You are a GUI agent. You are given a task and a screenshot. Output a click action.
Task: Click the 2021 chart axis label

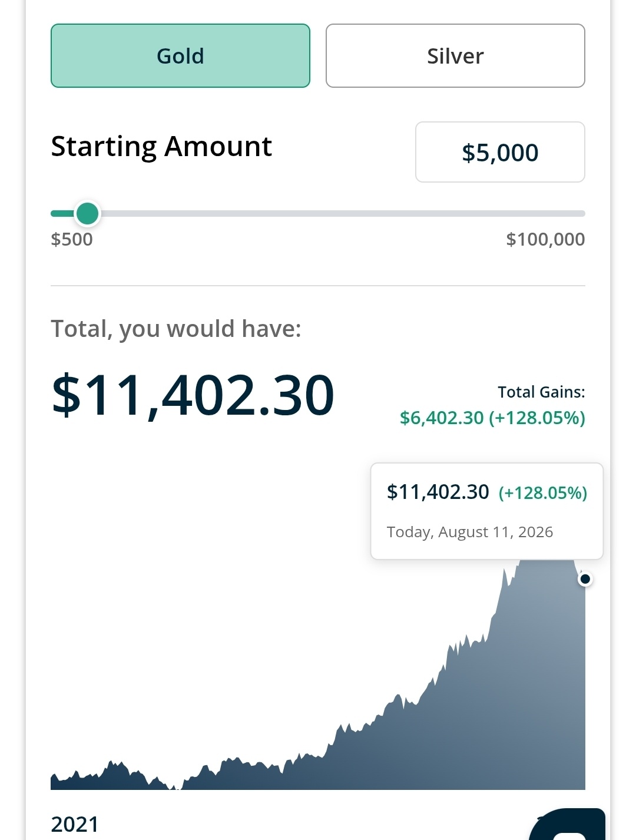75,824
